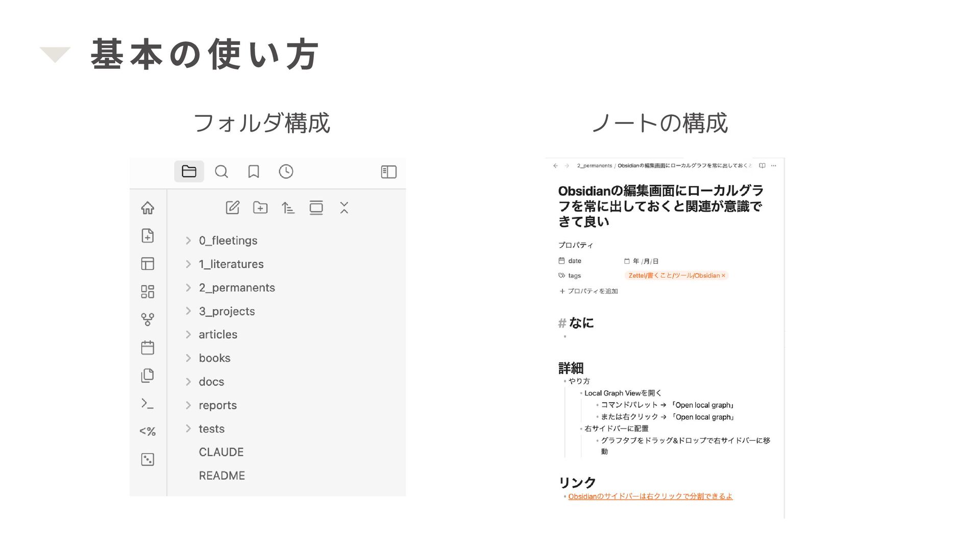980x551 pixels.
Task: Open the README note
Action: click(222, 476)
